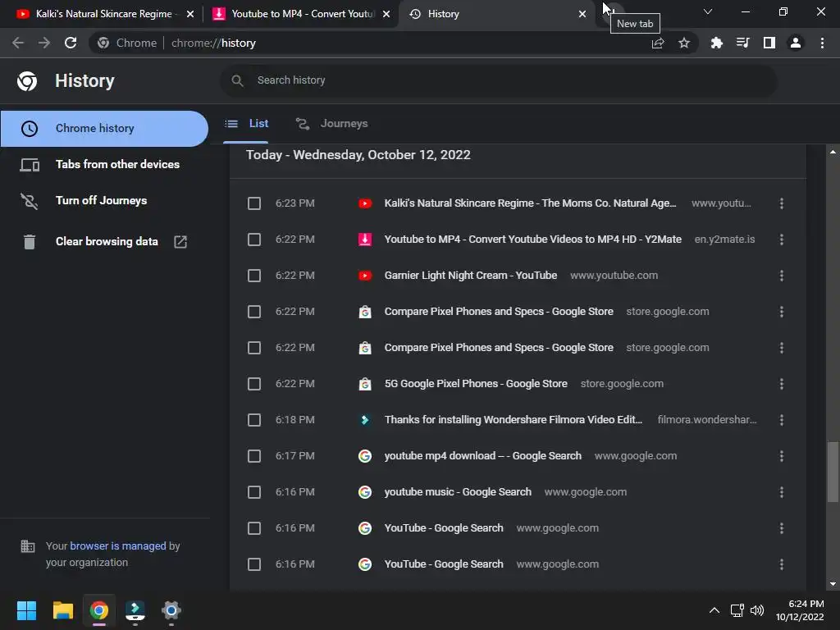Viewport: 840px width, 630px height.
Task: Open Thanks for installing Wondershare Filmora link
Action: click(514, 420)
